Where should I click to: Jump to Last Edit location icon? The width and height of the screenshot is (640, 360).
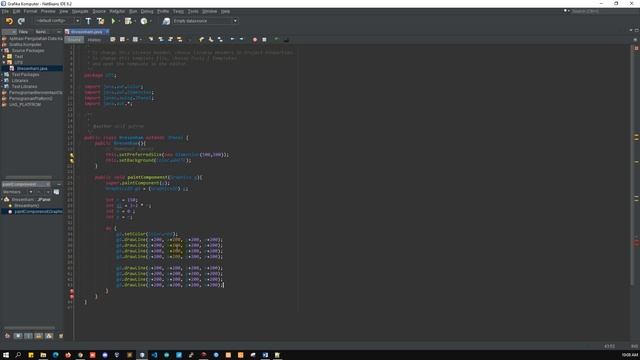[113, 40]
